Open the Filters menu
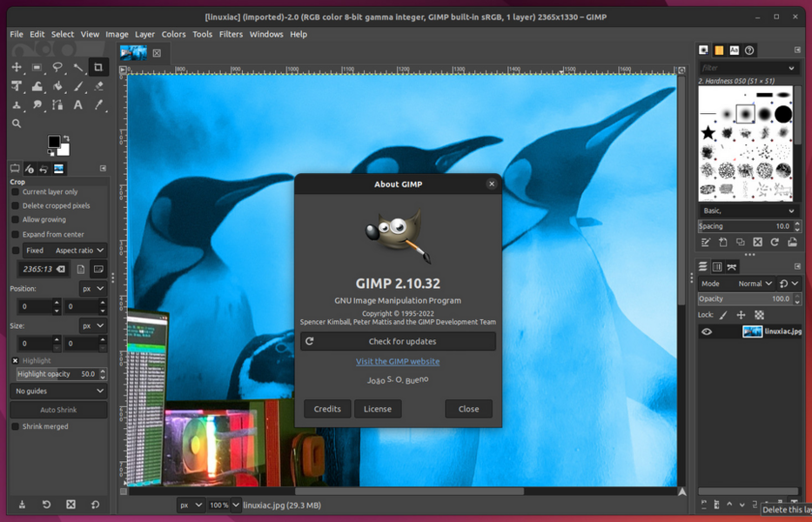Viewport: 812px width, 522px height. (231, 34)
